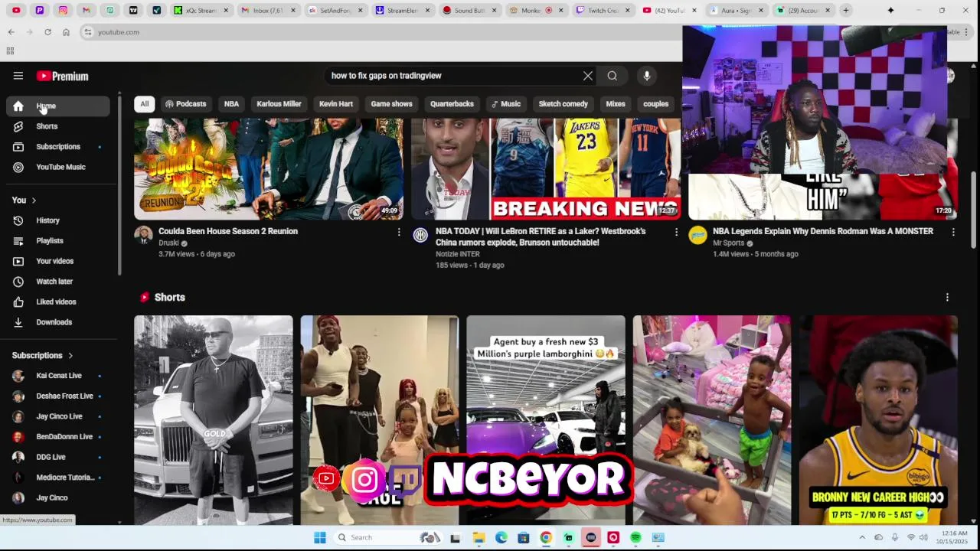Image resolution: width=980 pixels, height=551 pixels.
Task: Select the Music filter chip
Action: pyautogui.click(x=506, y=104)
